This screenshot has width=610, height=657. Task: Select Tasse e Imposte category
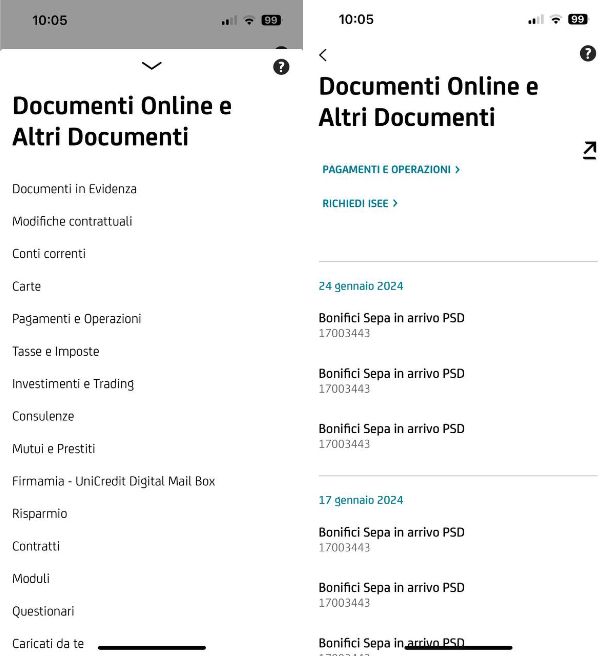56,351
